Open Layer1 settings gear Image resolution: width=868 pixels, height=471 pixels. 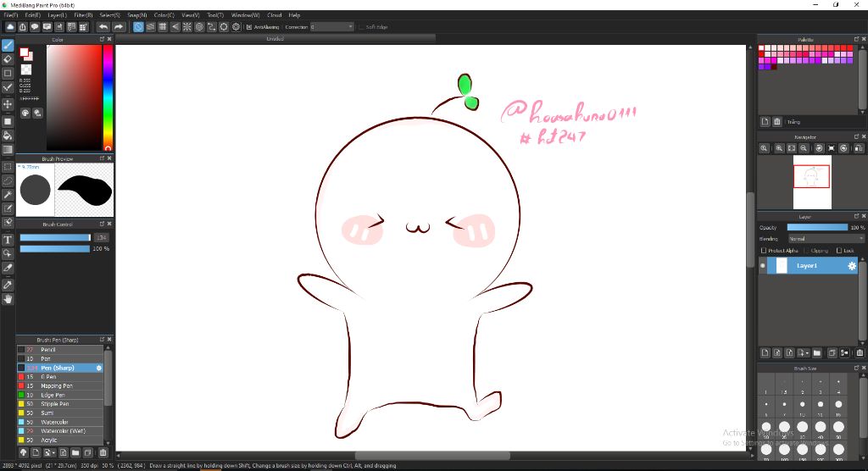(x=852, y=266)
